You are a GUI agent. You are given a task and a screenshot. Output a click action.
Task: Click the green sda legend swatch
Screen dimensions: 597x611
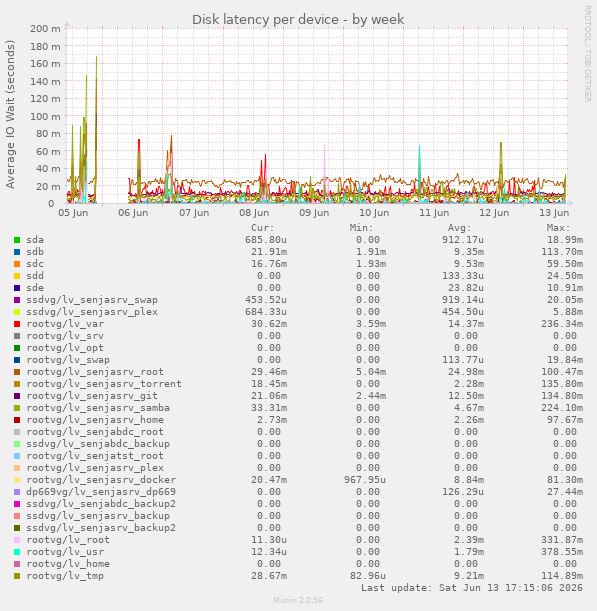(17, 240)
